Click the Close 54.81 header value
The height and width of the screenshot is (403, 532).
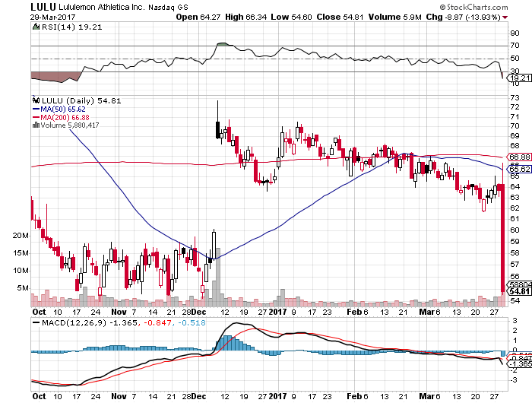[340, 17]
